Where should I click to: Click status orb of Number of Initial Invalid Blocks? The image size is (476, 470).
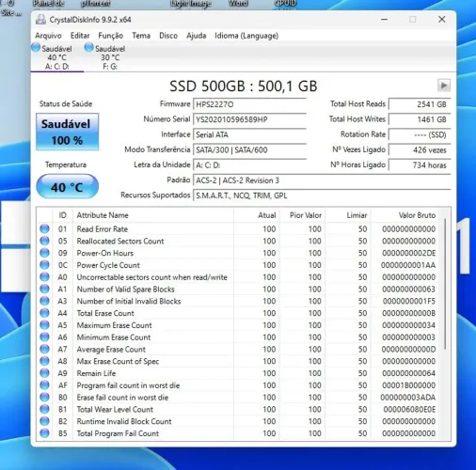[x=44, y=301]
